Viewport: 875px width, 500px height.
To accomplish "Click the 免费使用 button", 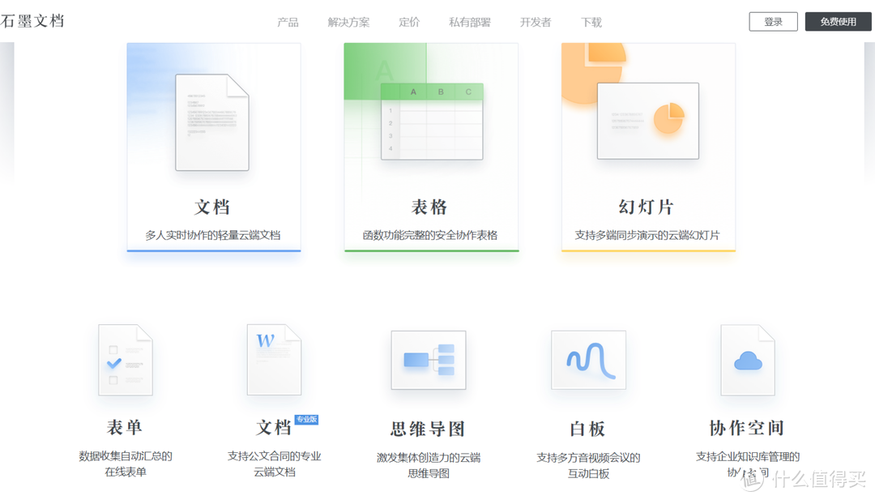I will tap(838, 22).
